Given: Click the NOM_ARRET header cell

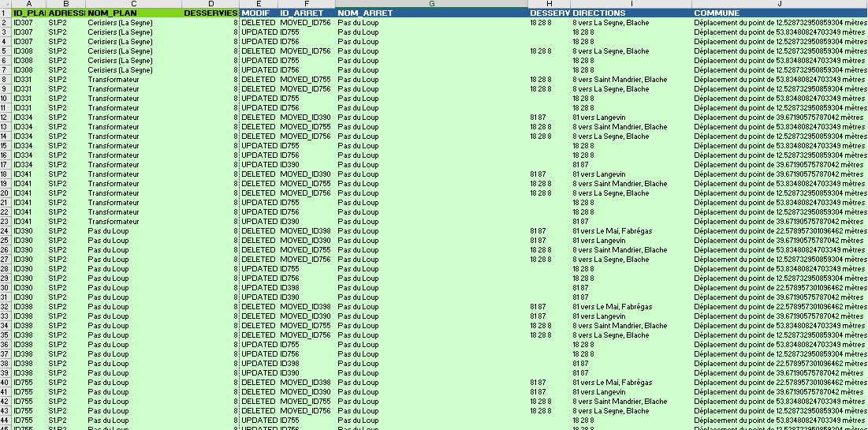Looking at the screenshot, I should tap(431, 13).
